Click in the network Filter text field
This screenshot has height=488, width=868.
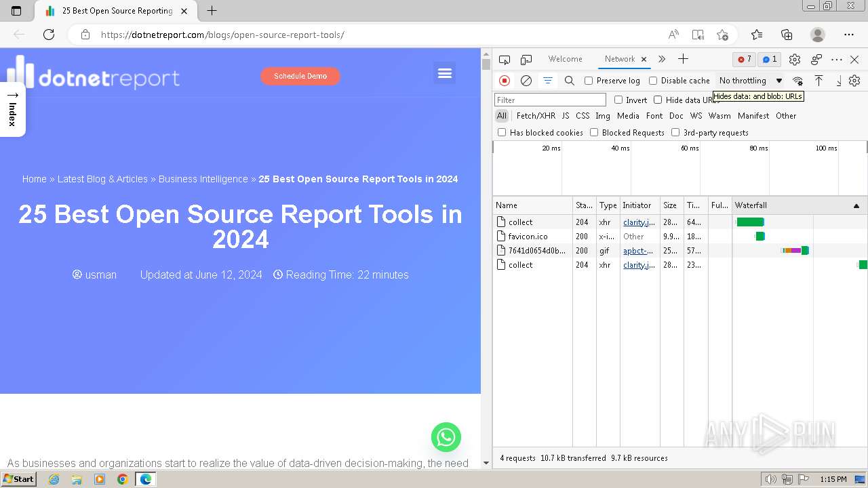coord(550,100)
